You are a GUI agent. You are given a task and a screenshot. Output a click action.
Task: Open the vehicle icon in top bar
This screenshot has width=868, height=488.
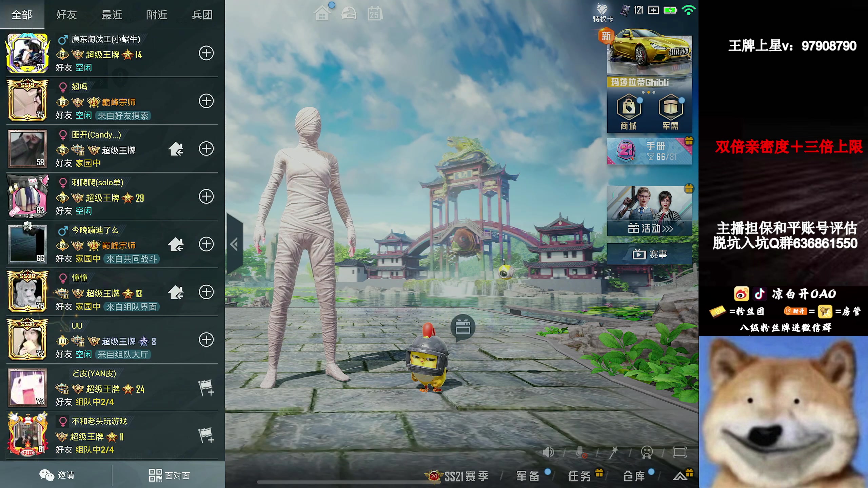[349, 14]
